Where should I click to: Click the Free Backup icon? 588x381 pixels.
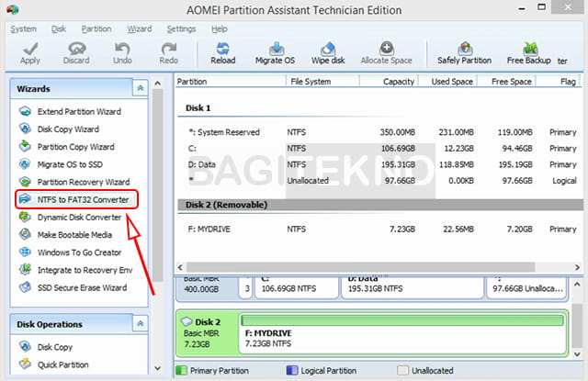click(530, 49)
